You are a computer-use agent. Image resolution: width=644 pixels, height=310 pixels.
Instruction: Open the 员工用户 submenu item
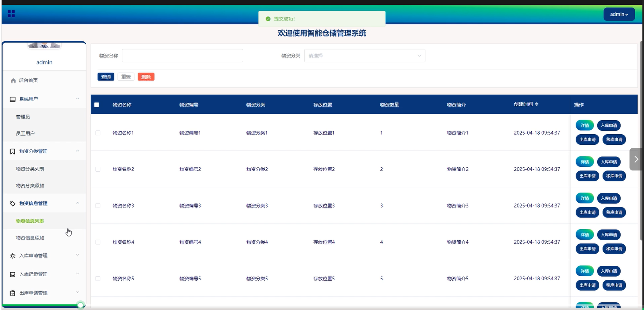coord(44,133)
